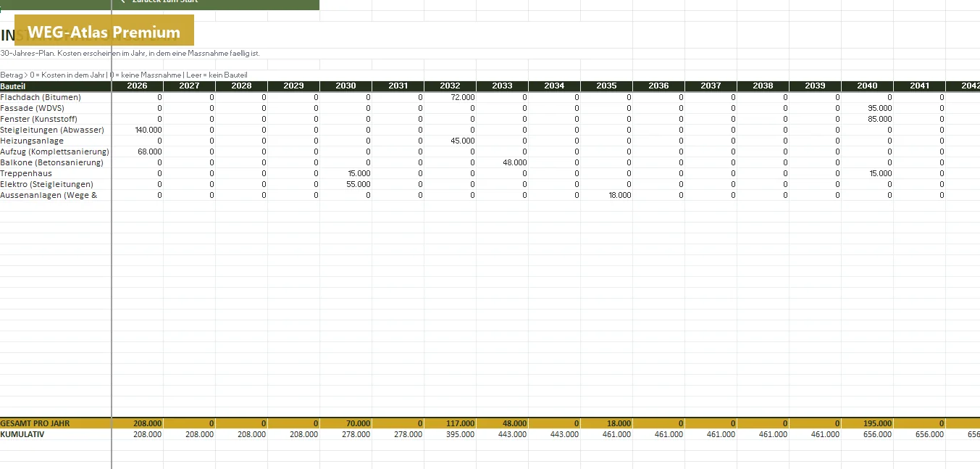This screenshot has height=469, width=980.
Task: Select the 2030 year header
Action: point(346,86)
